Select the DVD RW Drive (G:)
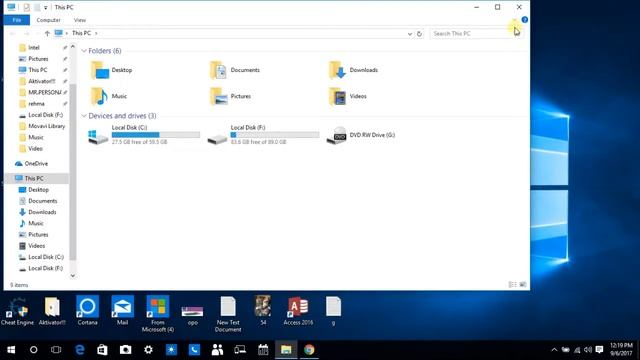Screen dimensions: 640x360 (361, 135)
